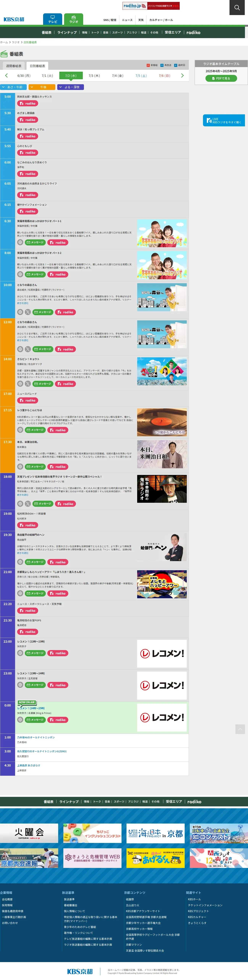The width and height of the screenshot is (248, 980).
Task: Click the 笑福亭晃瓶 パート1 program thumbnail
Action: click(x=162, y=233)
